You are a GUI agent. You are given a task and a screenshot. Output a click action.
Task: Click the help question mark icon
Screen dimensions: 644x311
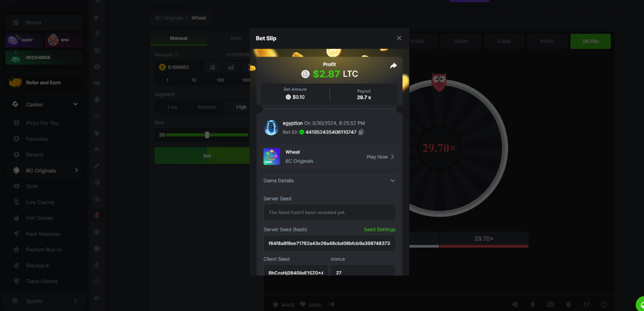pyautogui.click(x=604, y=305)
